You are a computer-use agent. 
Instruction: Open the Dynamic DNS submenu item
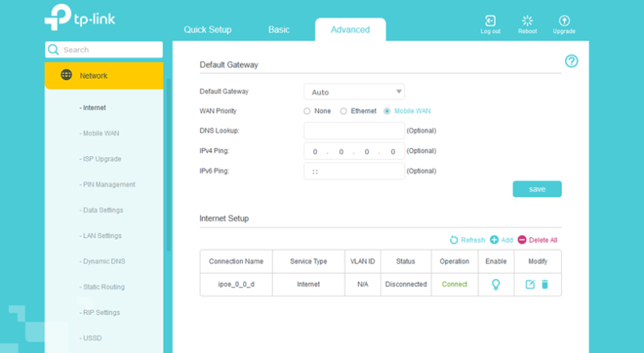click(102, 261)
